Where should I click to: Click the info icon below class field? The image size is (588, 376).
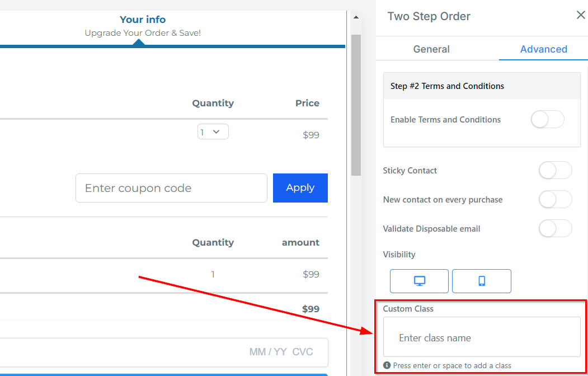[x=387, y=365]
